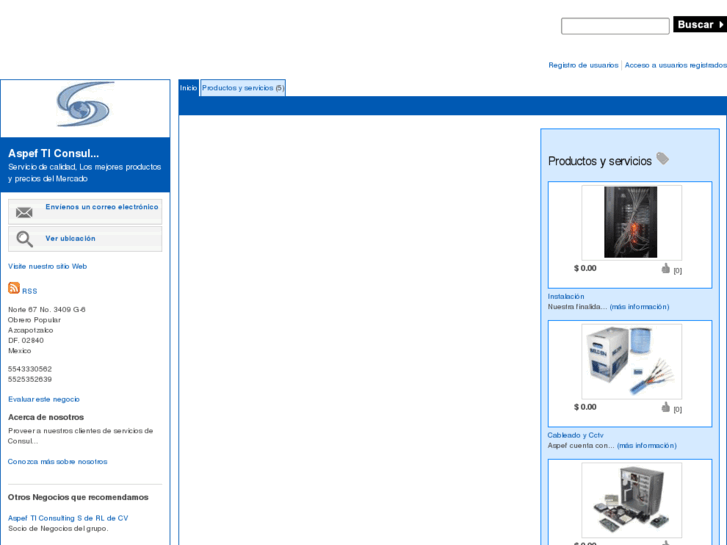Click the orange RSS feed icon

point(14,288)
